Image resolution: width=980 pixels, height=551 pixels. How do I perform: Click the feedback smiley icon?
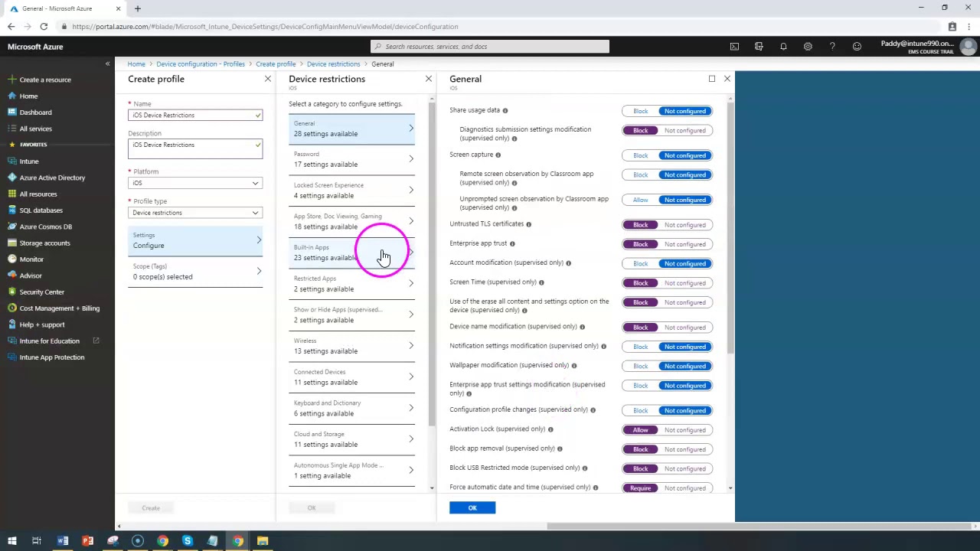pos(857,47)
